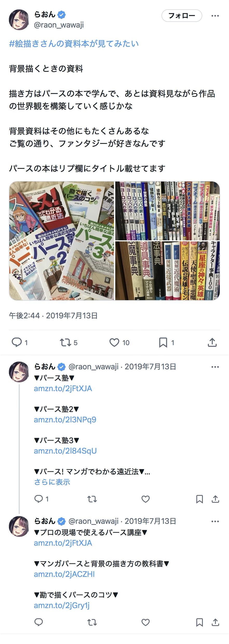Follow らおん with the フォロー button
This screenshot has width=229, height=644.
(x=182, y=16)
